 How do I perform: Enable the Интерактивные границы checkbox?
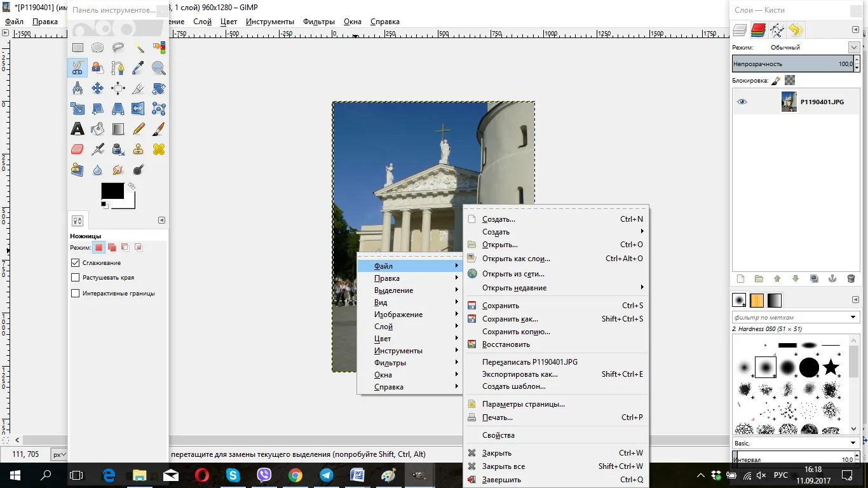coord(75,293)
